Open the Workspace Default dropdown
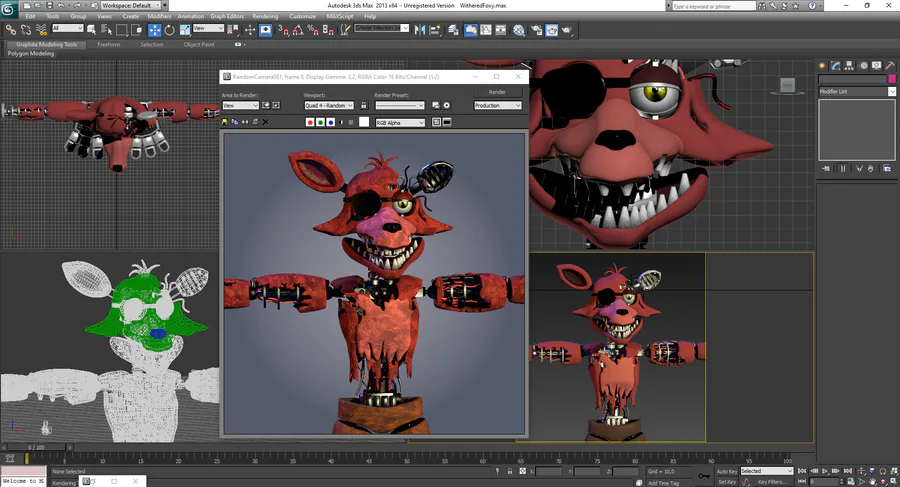The width and height of the screenshot is (900, 487). click(133, 5)
